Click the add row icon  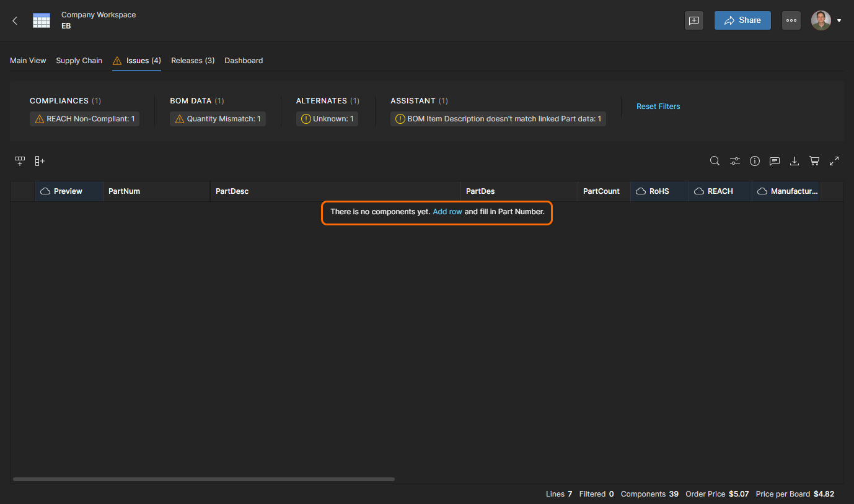point(20,161)
